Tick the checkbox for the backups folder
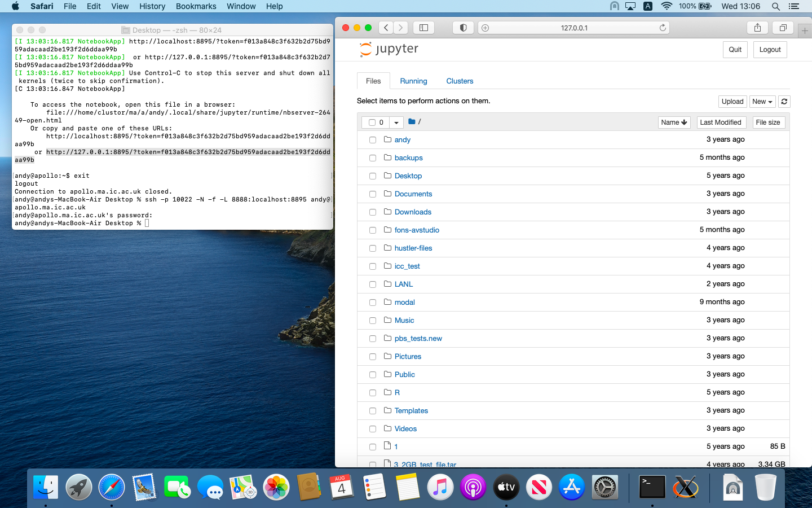 pyautogui.click(x=373, y=158)
